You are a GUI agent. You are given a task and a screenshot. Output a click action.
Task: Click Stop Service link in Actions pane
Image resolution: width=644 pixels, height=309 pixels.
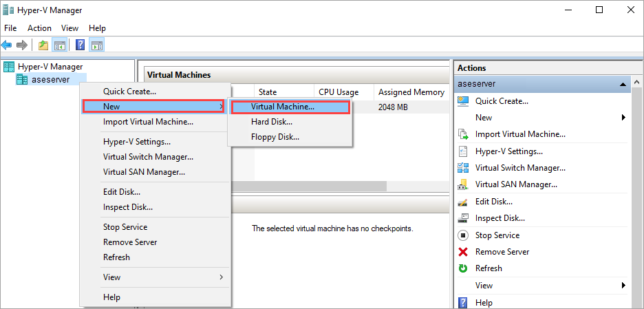497,235
